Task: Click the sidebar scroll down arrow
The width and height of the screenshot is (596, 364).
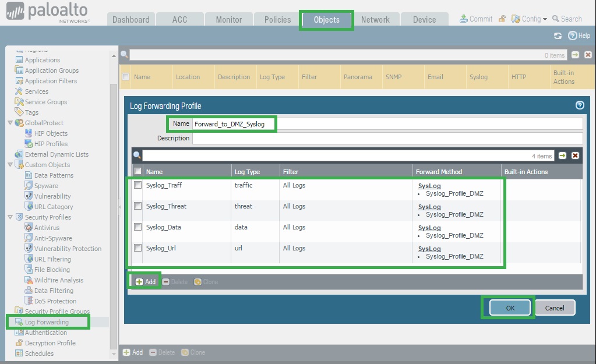Action: click(x=114, y=354)
